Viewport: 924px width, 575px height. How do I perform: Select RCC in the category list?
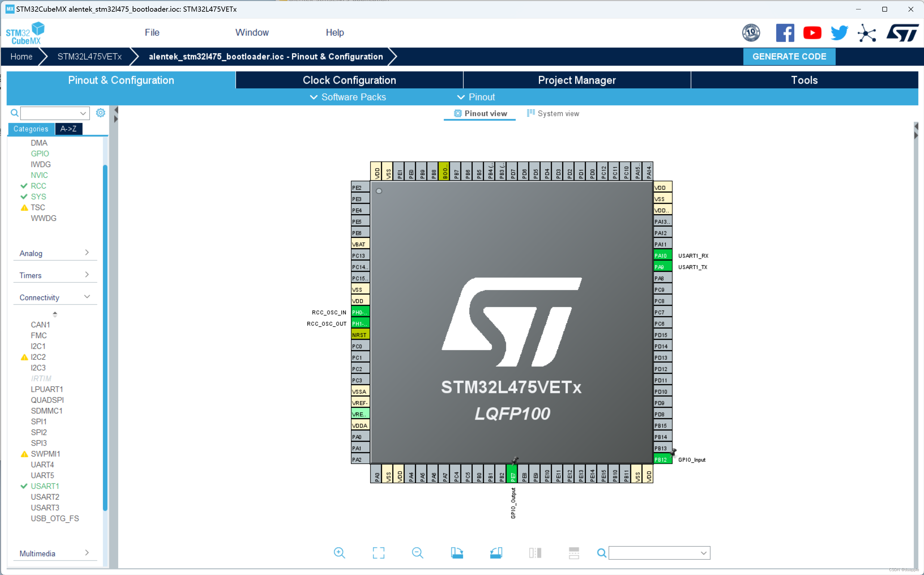[38, 186]
